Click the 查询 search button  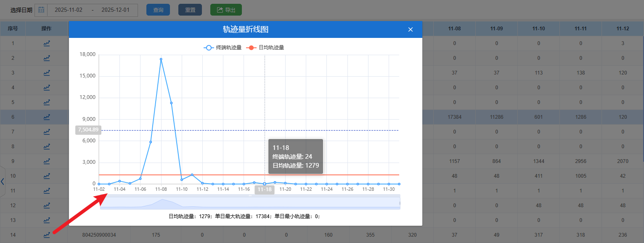click(158, 10)
